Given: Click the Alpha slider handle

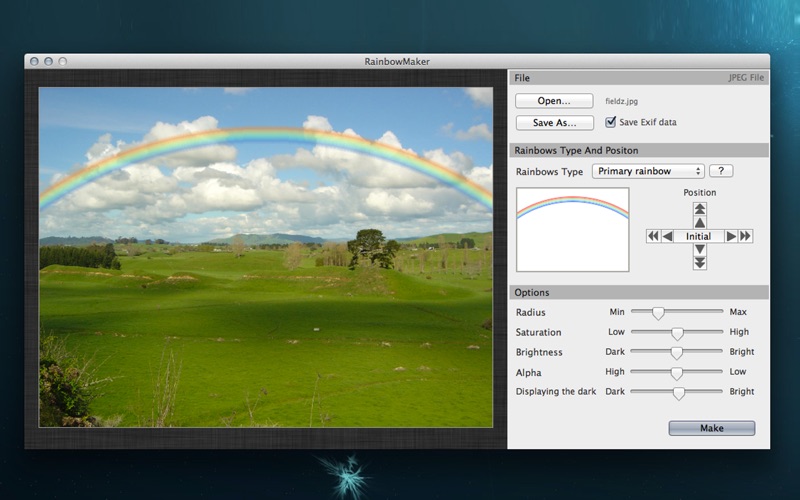Looking at the screenshot, I should coord(677,373).
